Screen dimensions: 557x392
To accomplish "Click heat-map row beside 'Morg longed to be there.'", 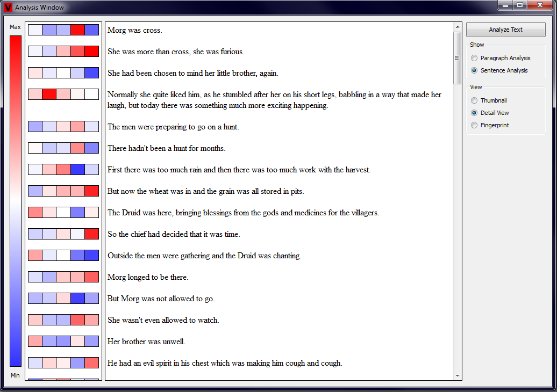I will 63,277.
